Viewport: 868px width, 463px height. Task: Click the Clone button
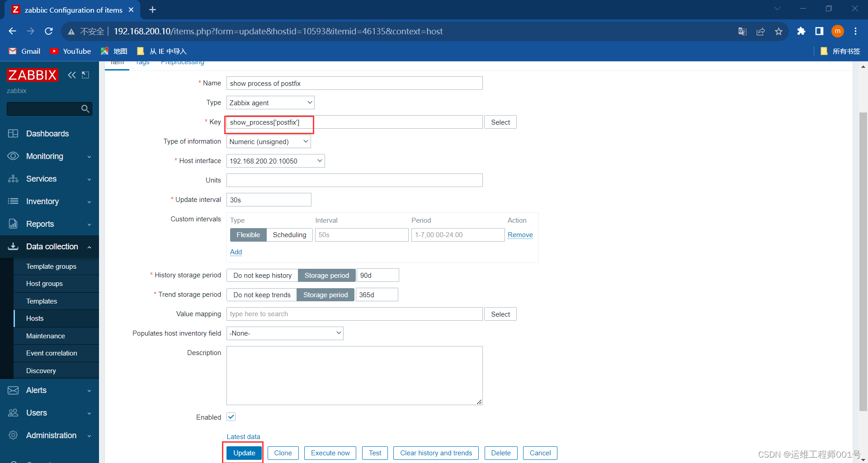point(283,453)
